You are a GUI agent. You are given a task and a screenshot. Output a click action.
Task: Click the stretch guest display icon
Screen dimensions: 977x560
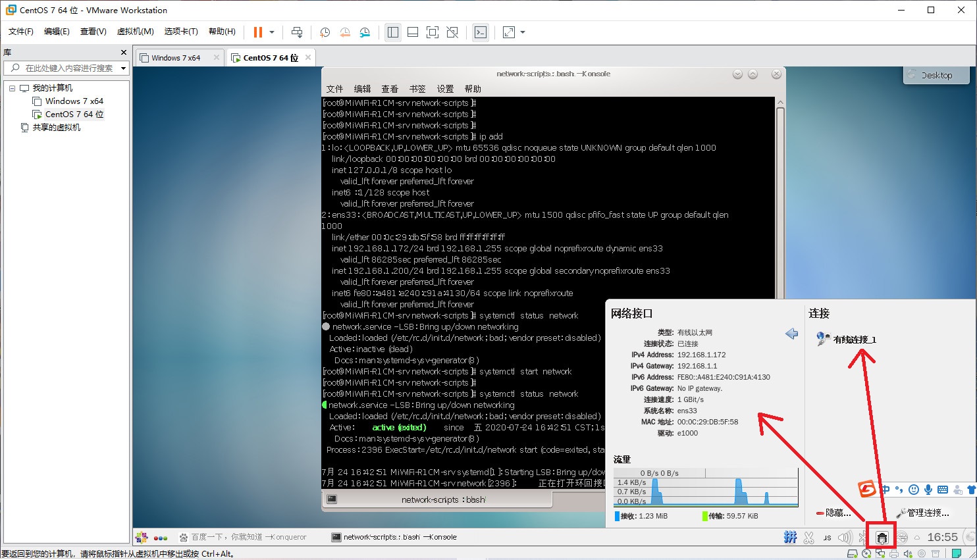[x=509, y=32]
